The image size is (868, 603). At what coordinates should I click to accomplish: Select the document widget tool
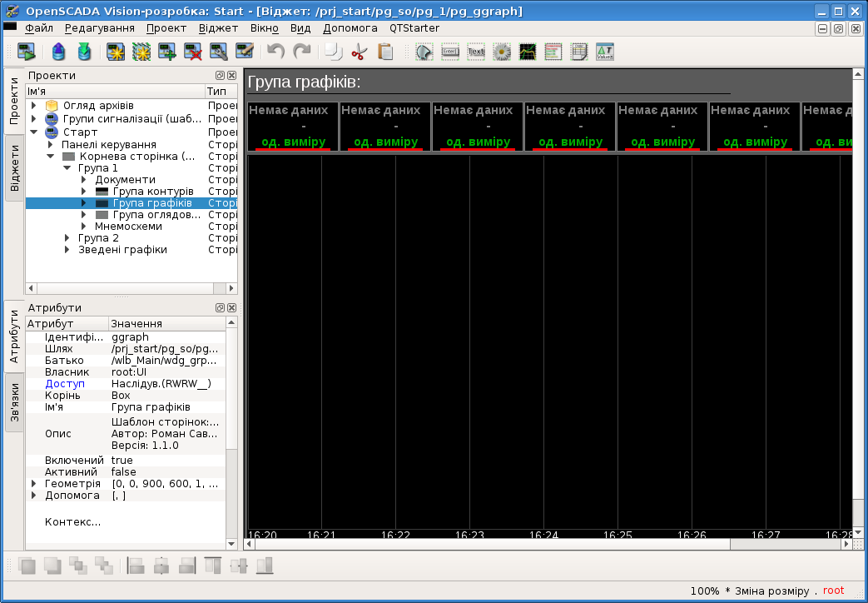click(x=579, y=52)
